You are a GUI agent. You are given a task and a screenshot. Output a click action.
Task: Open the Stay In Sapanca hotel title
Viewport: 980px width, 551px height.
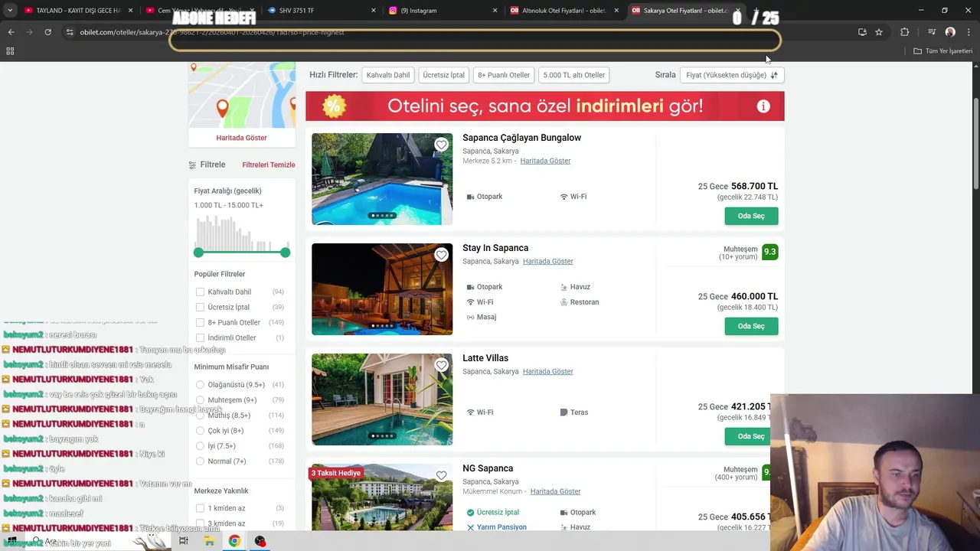point(495,248)
